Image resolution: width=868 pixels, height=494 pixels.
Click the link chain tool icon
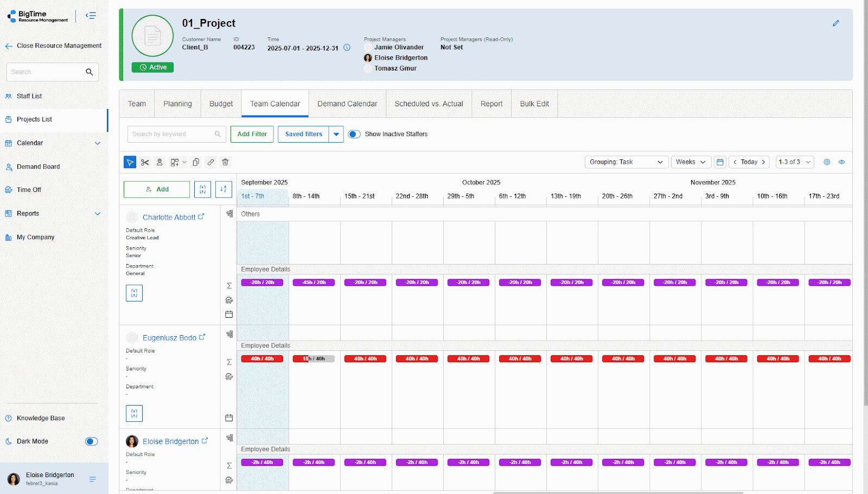[210, 162]
